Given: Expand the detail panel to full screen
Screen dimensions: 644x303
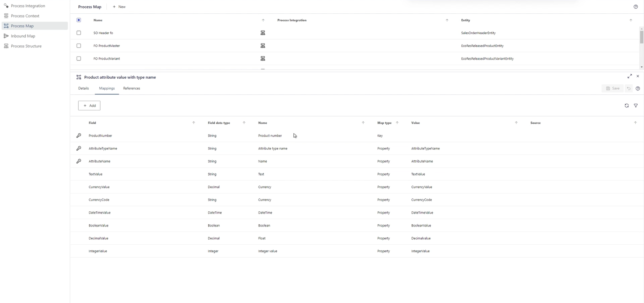Looking at the screenshot, I should pyautogui.click(x=630, y=76).
